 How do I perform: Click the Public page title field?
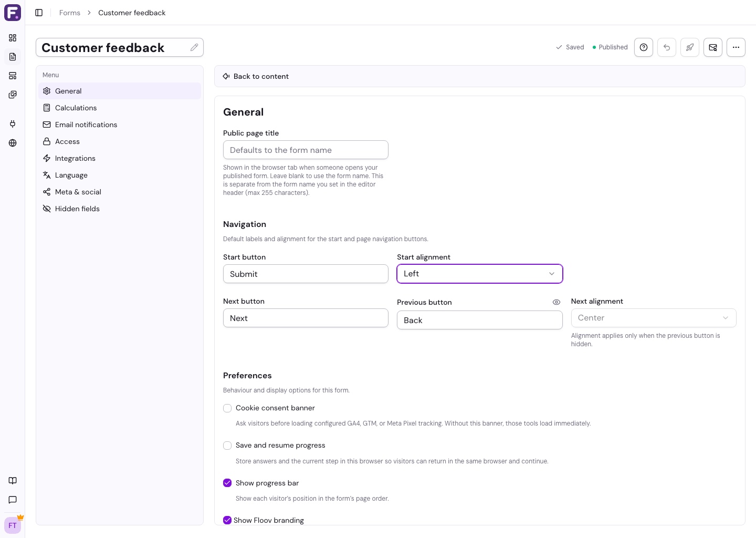pos(306,150)
